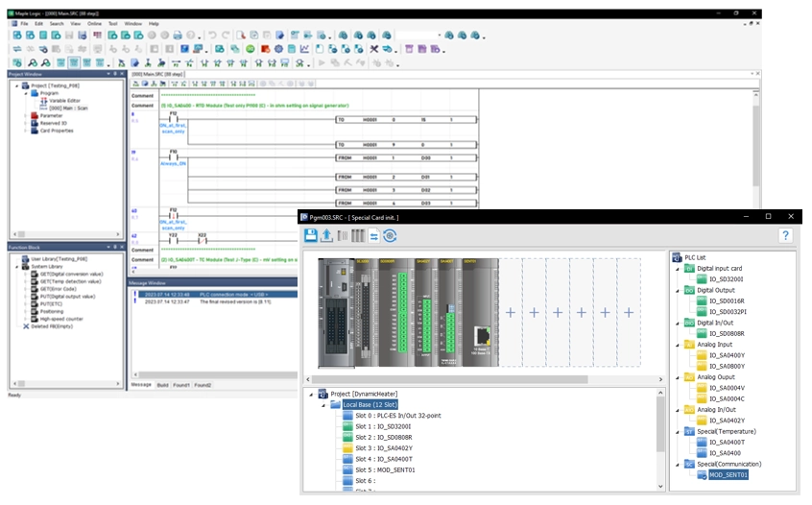Open help with the question mark button
This screenshot has width=812, height=505.
click(785, 235)
